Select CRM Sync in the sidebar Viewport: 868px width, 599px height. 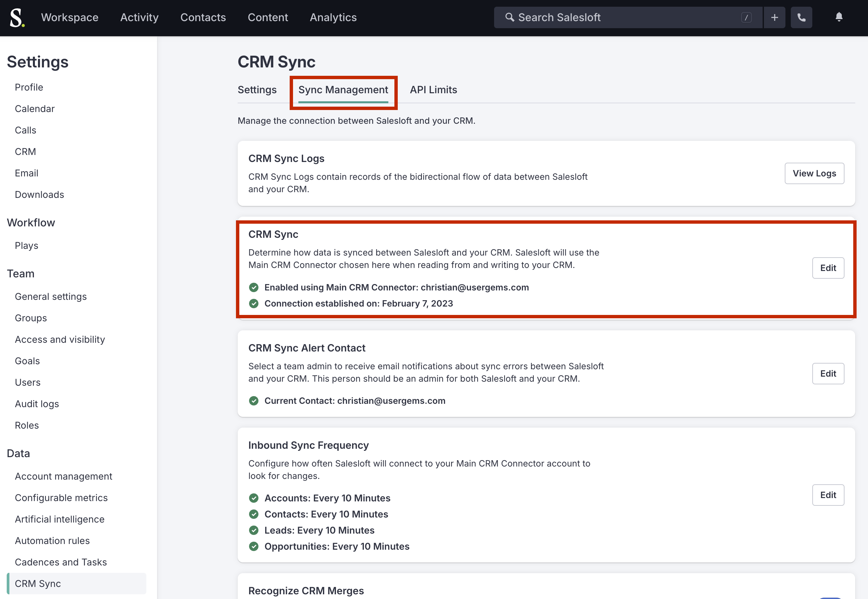76,584
